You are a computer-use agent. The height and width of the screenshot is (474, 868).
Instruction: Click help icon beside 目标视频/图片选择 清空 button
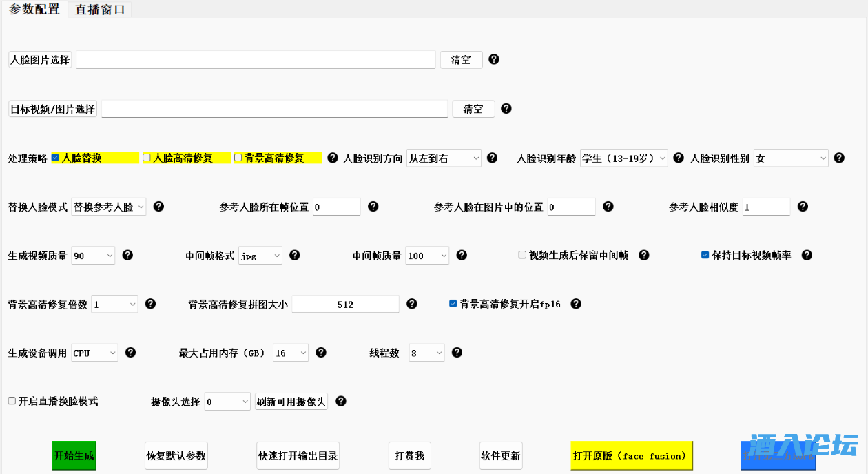[506, 108]
